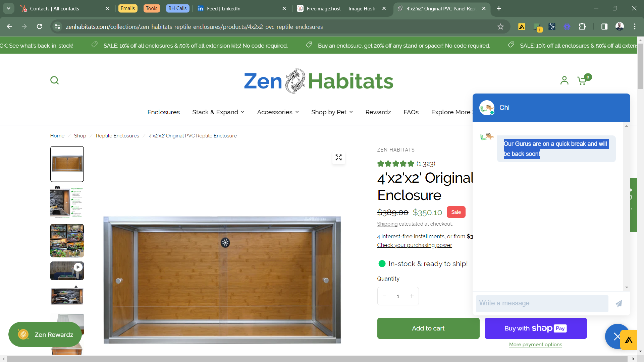Click the Write a message chat field
The height and width of the screenshot is (362, 644).
pos(542,303)
